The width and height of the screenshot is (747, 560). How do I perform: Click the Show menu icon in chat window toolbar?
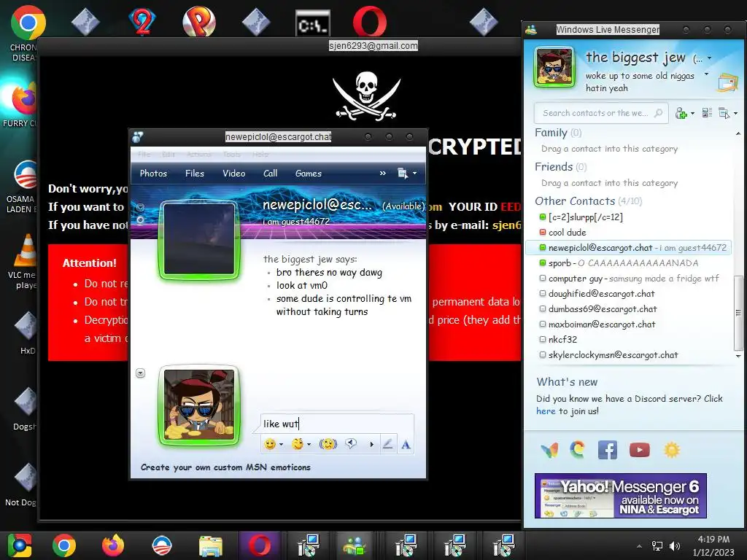click(x=402, y=174)
